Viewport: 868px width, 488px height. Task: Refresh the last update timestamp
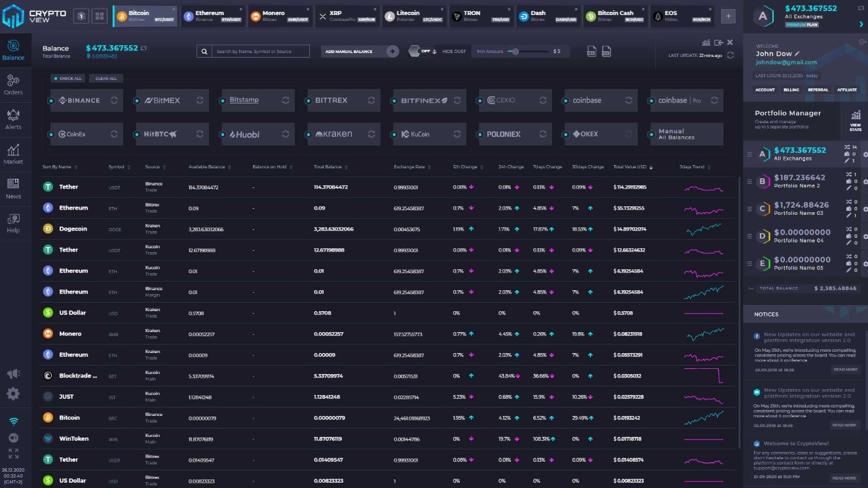pyautogui.click(x=730, y=56)
